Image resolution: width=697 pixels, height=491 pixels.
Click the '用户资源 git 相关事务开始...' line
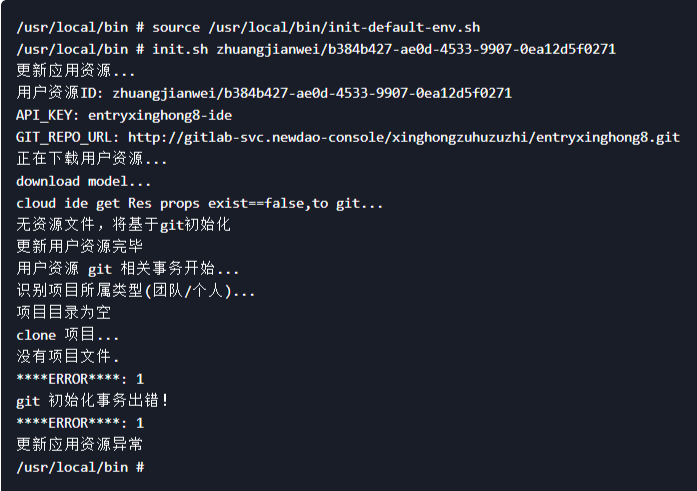coord(128,269)
